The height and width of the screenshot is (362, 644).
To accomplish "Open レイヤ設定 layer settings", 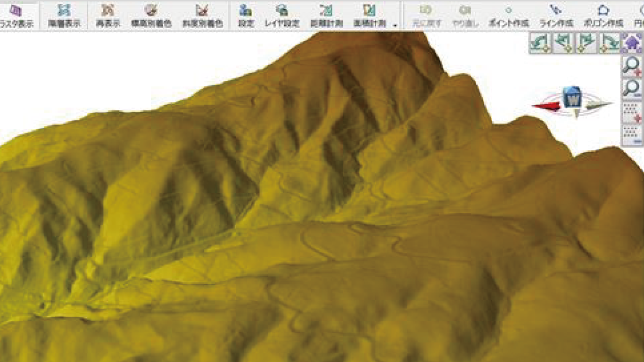I will click(281, 16).
